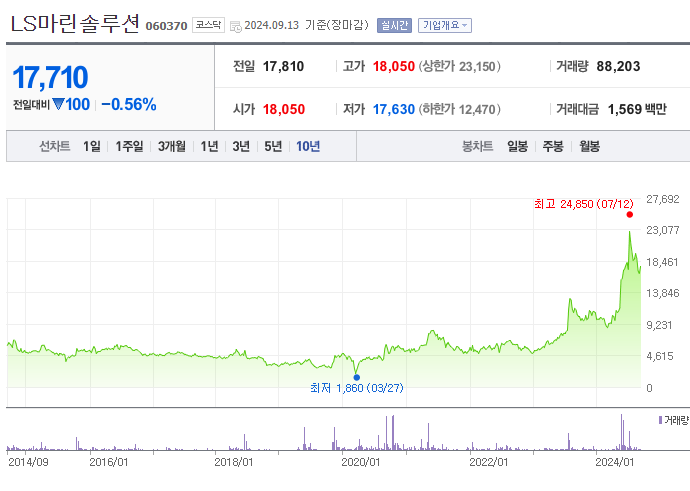Select the 1년 line chart tab

point(209,146)
